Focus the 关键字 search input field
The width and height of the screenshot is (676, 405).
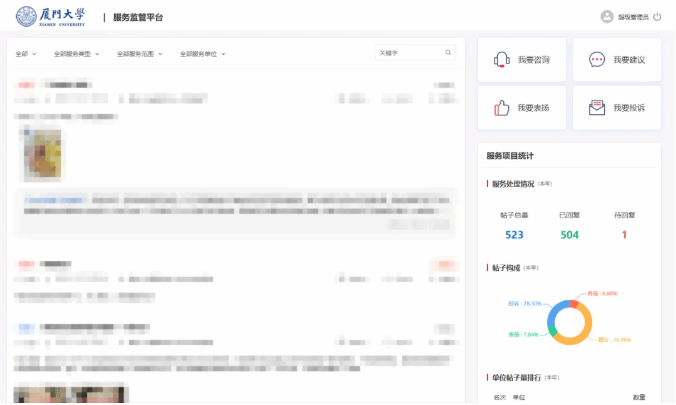pos(408,53)
